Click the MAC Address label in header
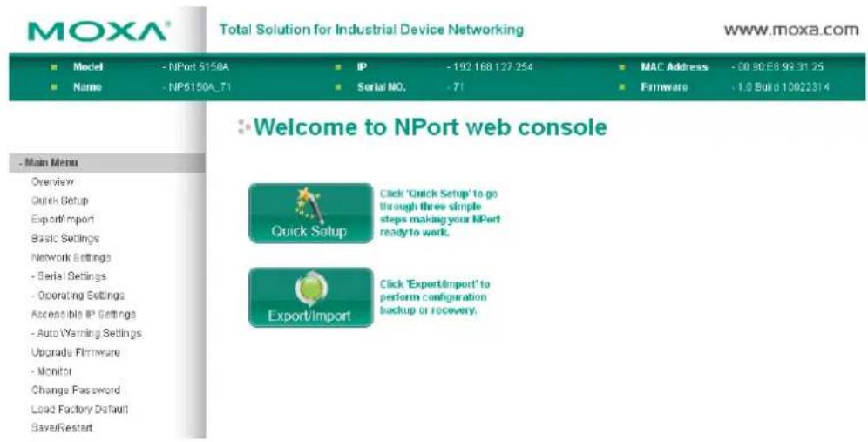The width and height of the screenshot is (868, 442). tap(675, 67)
